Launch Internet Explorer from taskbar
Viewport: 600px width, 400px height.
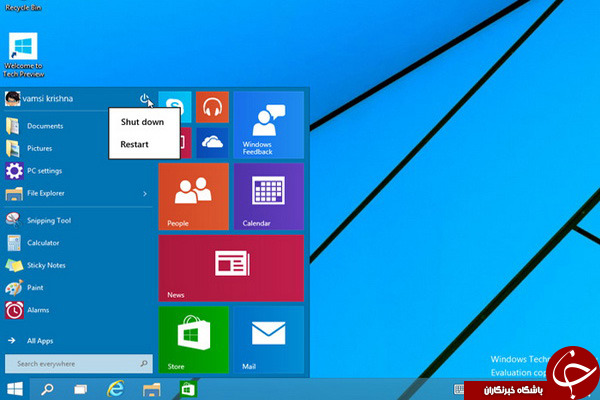116,389
